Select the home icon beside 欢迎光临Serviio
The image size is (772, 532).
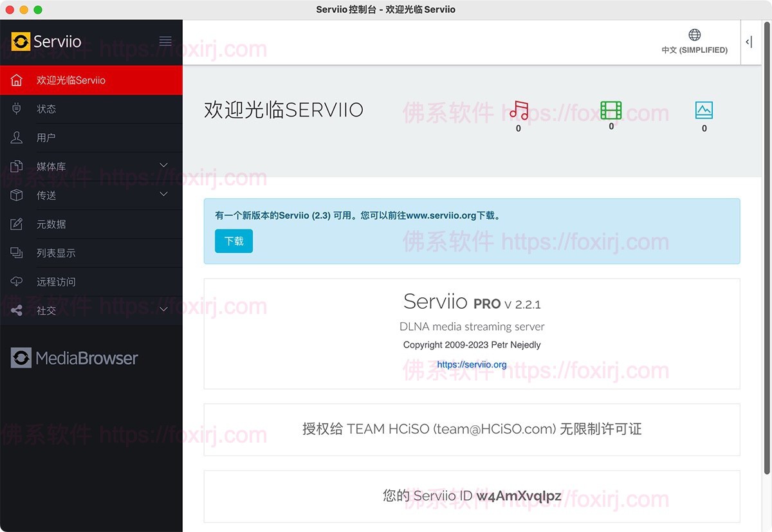tap(16, 80)
